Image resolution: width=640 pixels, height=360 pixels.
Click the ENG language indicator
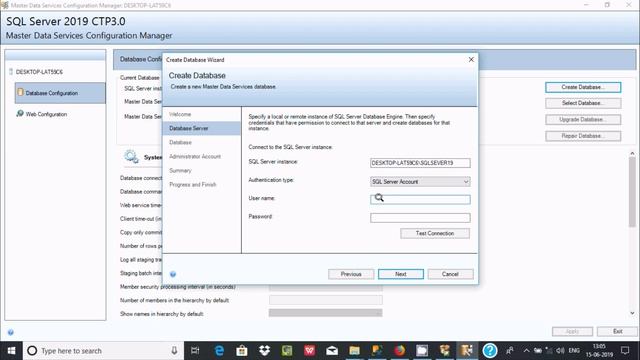click(574, 351)
